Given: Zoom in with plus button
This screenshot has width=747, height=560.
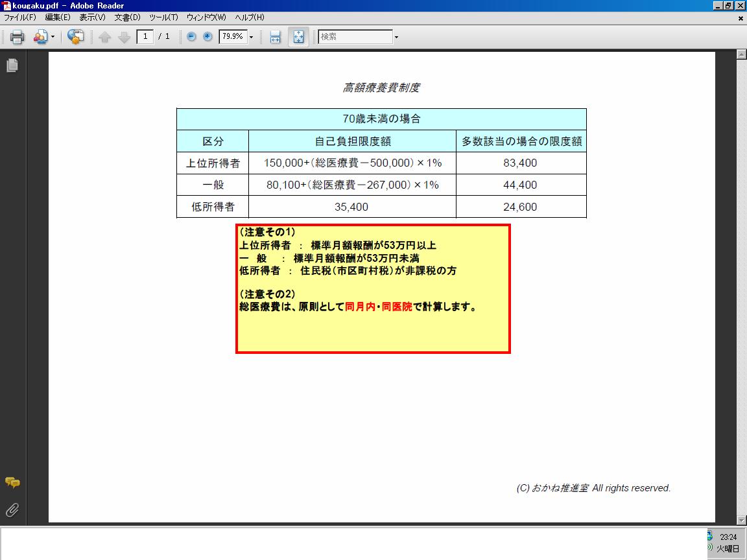Looking at the screenshot, I should click(x=207, y=36).
